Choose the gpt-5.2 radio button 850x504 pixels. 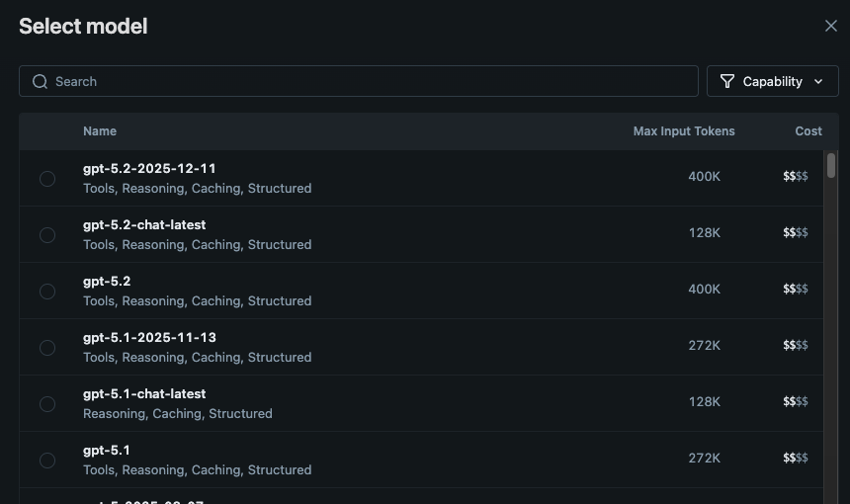47,292
